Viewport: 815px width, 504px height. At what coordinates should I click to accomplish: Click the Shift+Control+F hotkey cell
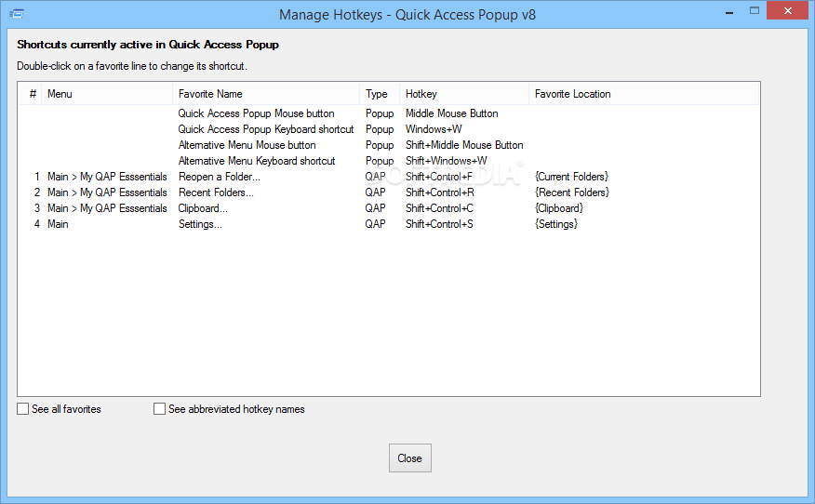tap(439, 177)
